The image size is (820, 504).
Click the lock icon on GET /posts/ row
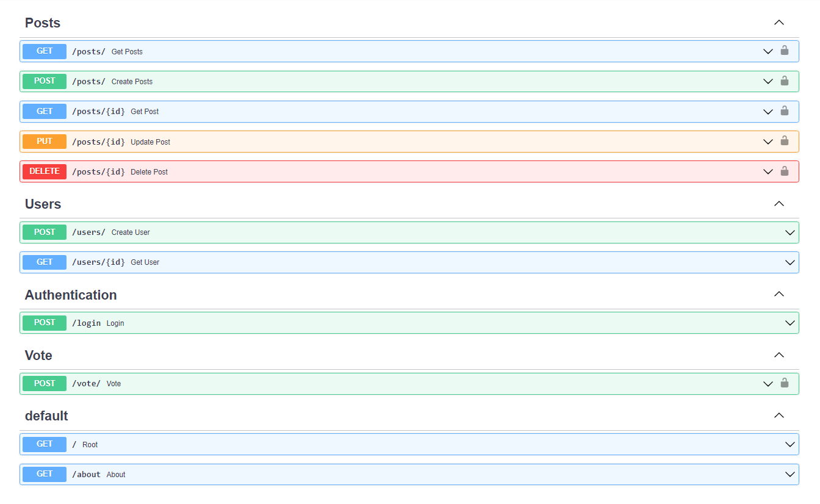pos(785,51)
